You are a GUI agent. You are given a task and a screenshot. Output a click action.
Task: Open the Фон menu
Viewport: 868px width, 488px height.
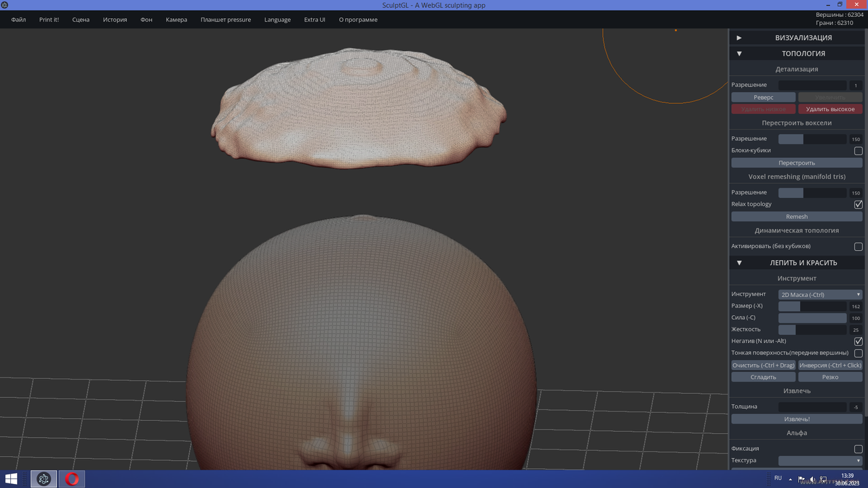pos(146,20)
